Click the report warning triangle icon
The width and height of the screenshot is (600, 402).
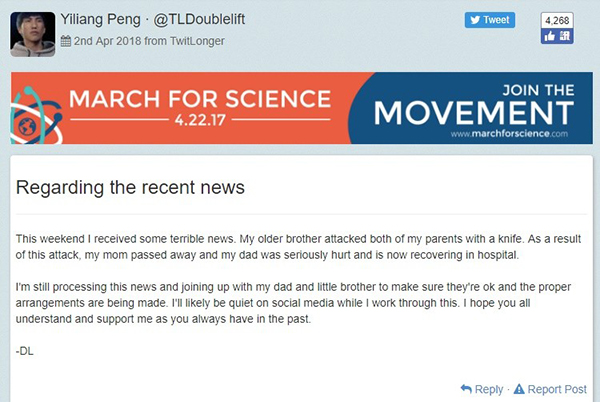point(518,389)
